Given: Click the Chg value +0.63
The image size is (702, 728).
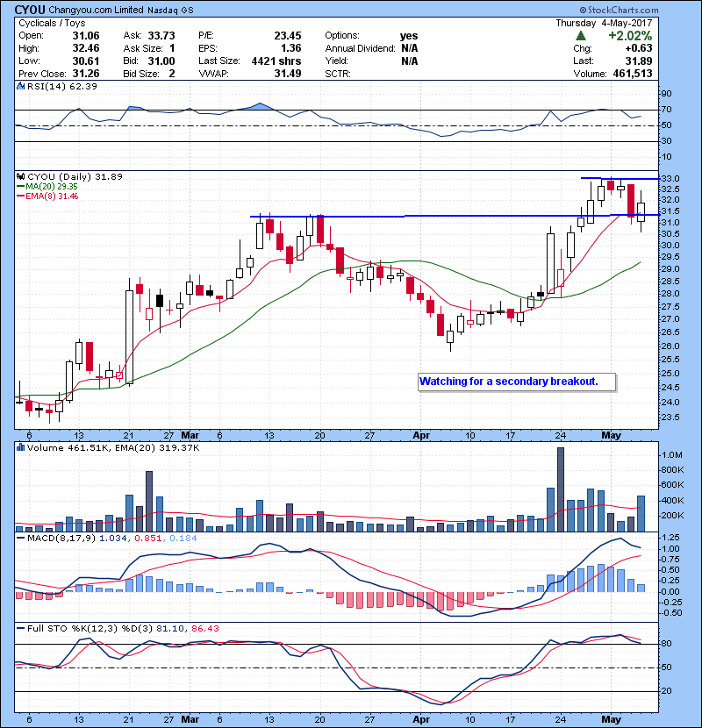Looking at the screenshot, I should pos(639,48).
